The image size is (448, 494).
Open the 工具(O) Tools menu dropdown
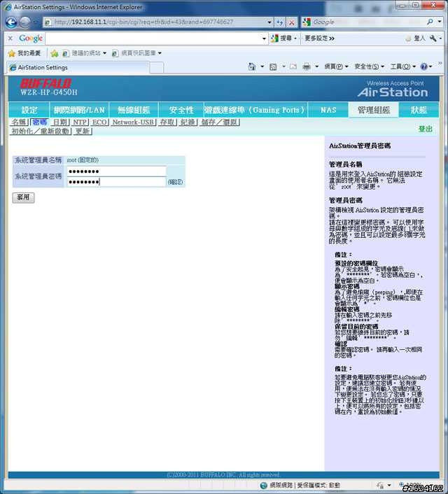(x=403, y=66)
